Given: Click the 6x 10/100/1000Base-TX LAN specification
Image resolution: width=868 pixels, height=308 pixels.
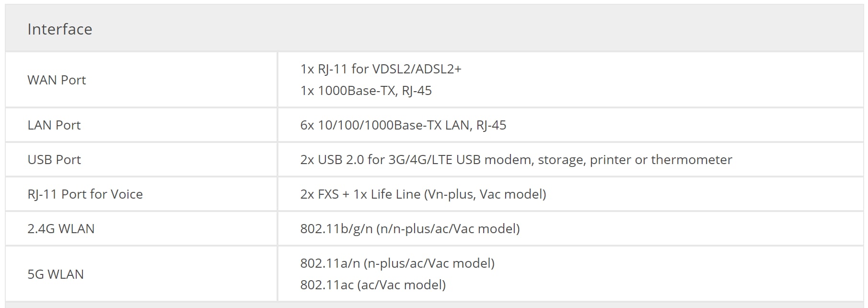Looking at the screenshot, I should [403, 125].
